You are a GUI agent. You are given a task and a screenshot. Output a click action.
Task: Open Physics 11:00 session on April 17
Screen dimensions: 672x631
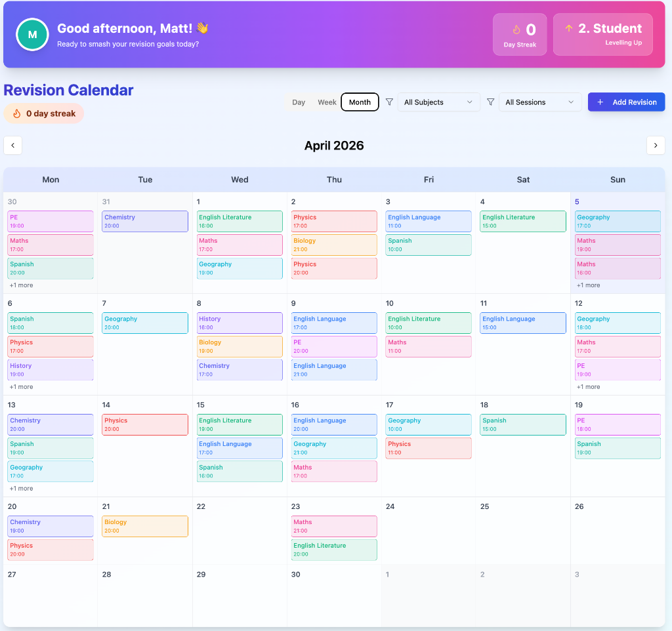(x=429, y=448)
